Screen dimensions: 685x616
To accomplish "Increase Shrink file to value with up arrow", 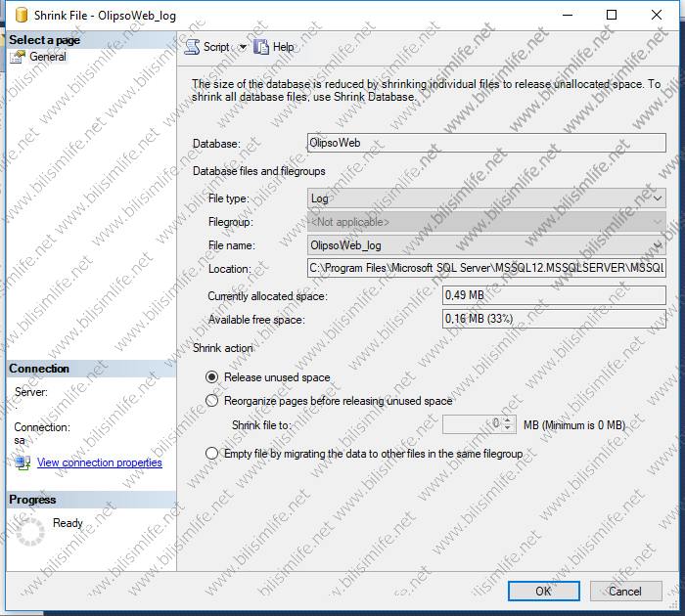I will tap(508, 420).
